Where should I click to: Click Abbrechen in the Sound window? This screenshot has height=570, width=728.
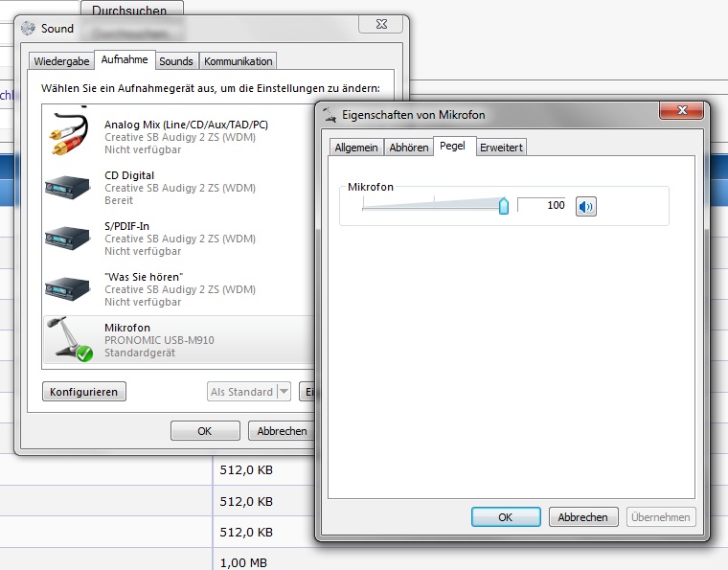282,431
